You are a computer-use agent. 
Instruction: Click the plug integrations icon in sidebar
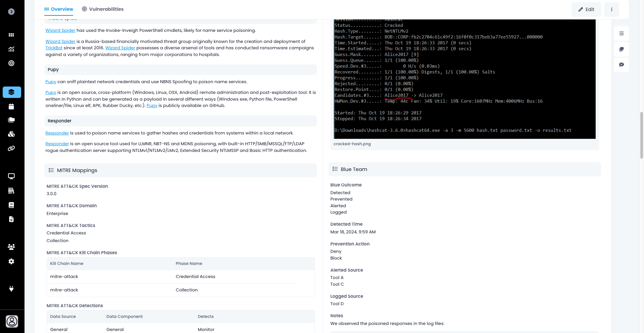[11, 289]
